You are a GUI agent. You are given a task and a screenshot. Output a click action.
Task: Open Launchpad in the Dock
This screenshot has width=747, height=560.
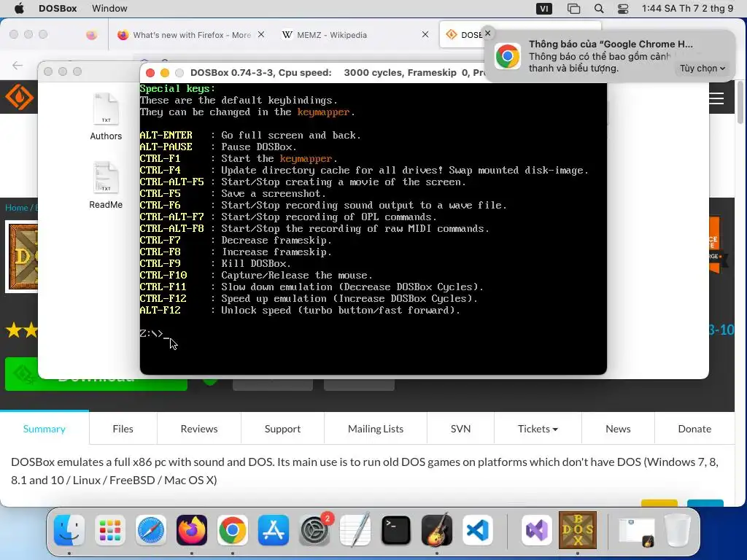110,530
